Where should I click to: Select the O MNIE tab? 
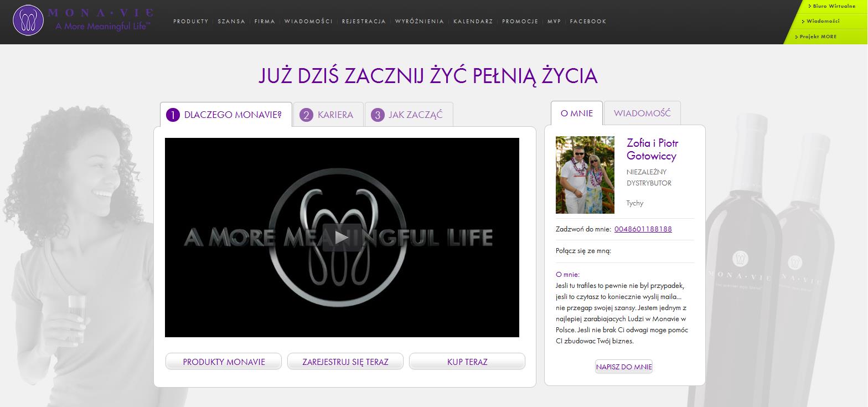coord(577,113)
